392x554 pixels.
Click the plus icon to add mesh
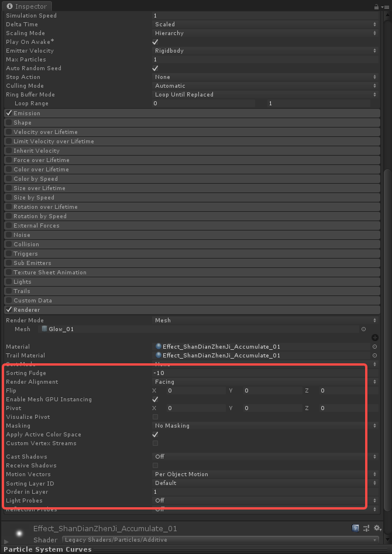pyautogui.click(x=374, y=338)
